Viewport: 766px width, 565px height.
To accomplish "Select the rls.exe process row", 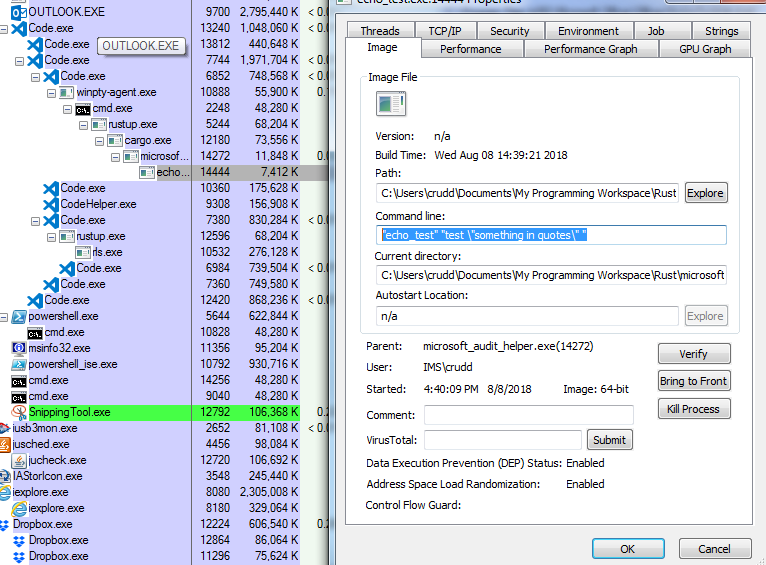I will (164, 252).
